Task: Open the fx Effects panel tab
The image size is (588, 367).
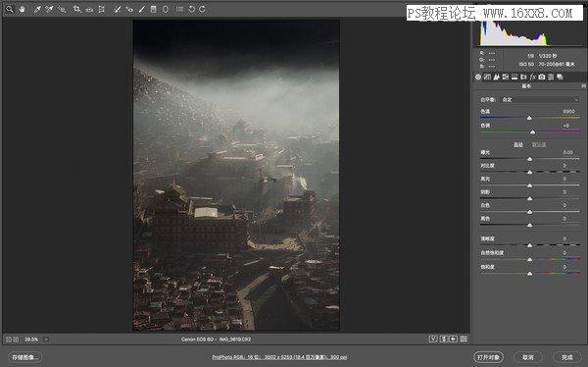Action: point(532,77)
